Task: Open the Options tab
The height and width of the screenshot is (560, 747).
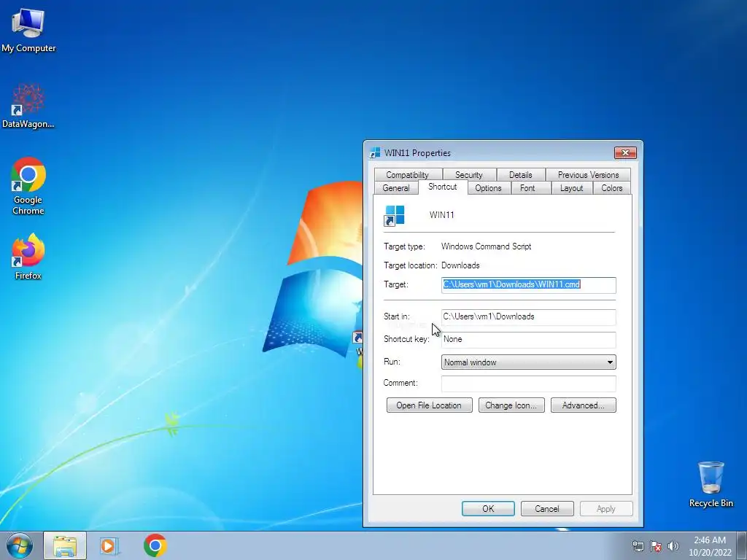Action: pos(488,188)
